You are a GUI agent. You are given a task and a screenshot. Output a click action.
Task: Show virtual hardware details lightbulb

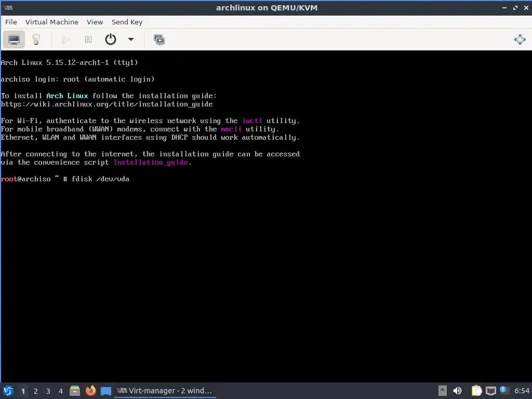[36, 39]
